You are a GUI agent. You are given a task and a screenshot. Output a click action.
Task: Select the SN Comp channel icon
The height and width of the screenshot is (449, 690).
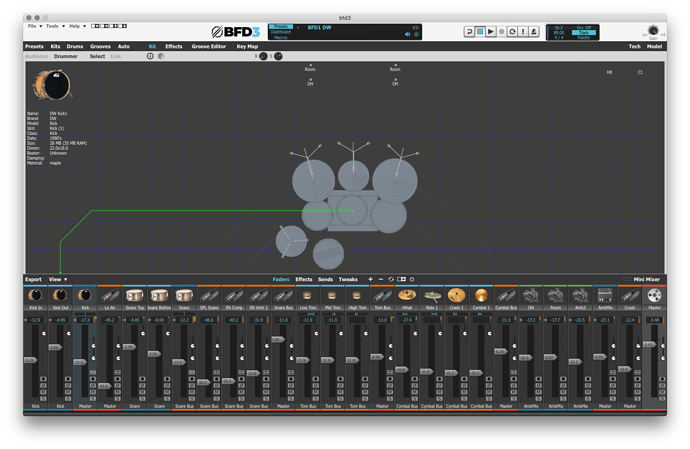coord(234,295)
